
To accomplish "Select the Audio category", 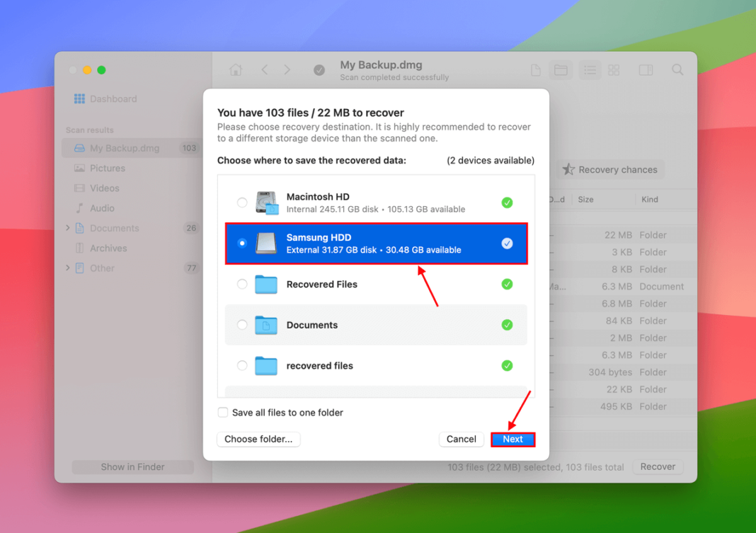I will pos(105,207).
